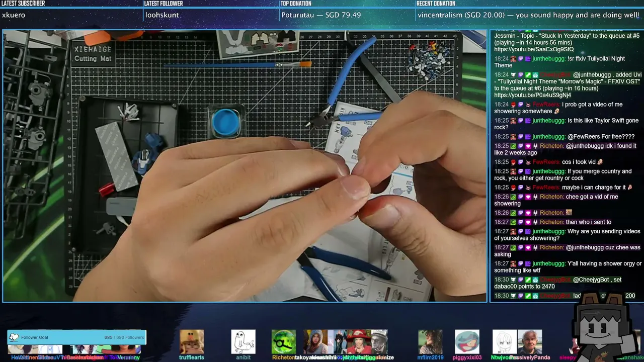644x362 pixels.
Task: Click the 'RECENT DONATION' header
Action: click(436, 4)
